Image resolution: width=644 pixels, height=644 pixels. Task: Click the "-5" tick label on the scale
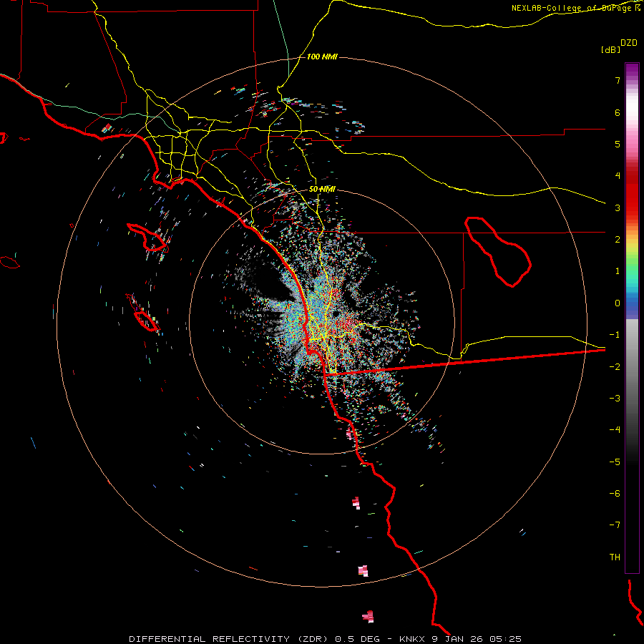(x=615, y=462)
